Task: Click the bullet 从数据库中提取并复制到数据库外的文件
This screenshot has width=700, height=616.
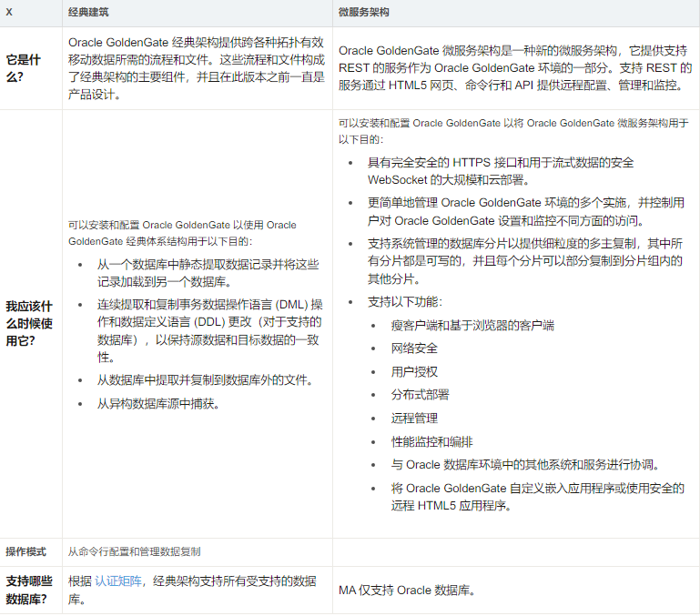Action: point(205,379)
